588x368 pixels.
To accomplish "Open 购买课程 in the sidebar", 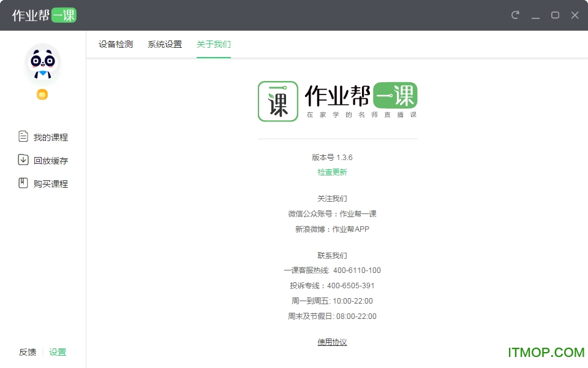I will pos(51,184).
